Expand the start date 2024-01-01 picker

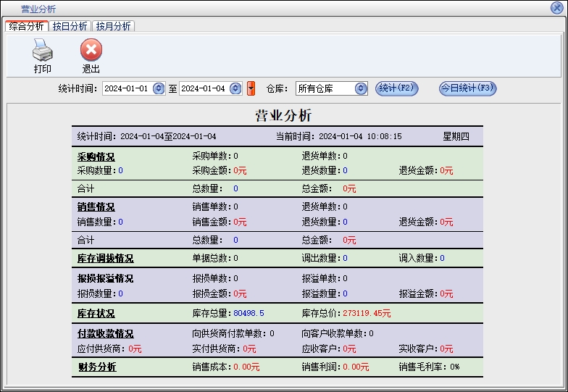[159, 88]
